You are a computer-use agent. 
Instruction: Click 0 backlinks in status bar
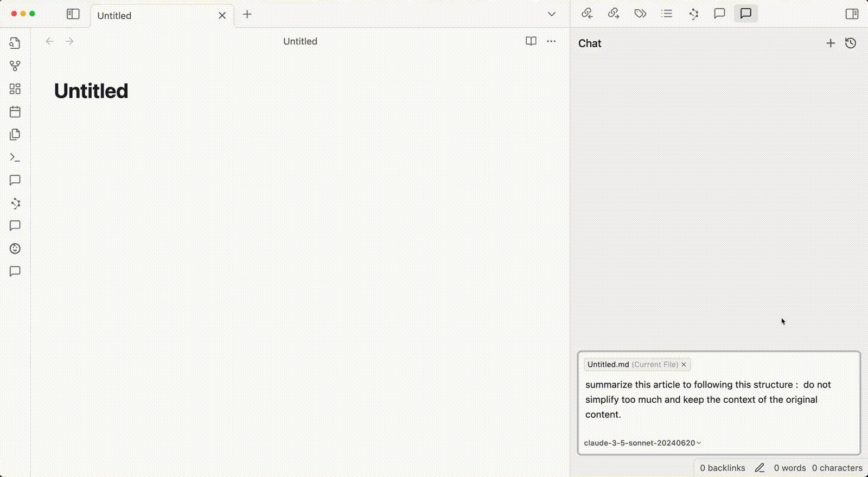pos(722,468)
